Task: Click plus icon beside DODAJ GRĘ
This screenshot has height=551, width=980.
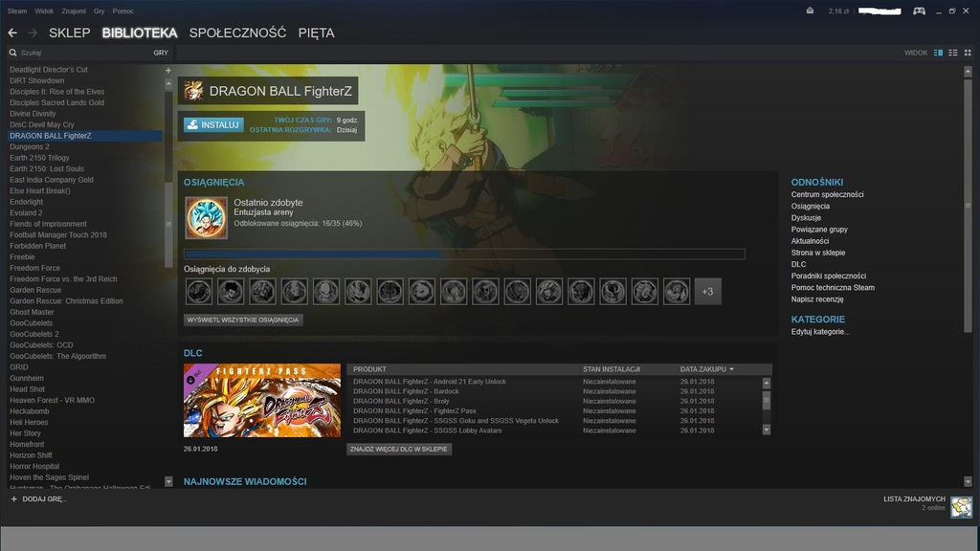Action: pos(13,499)
